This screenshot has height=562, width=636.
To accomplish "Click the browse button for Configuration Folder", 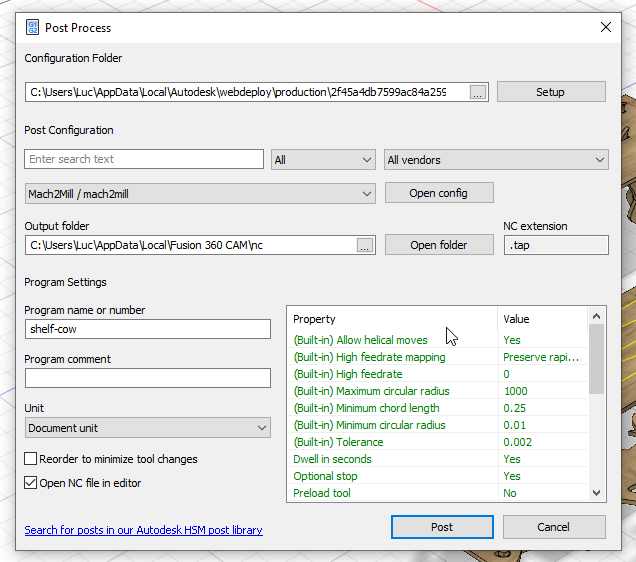I will point(478,92).
